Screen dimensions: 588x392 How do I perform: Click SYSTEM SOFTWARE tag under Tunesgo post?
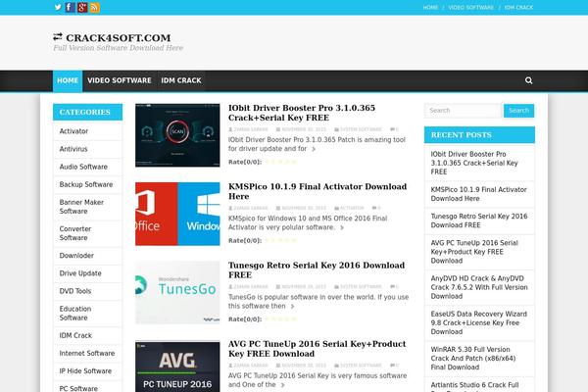(x=361, y=286)
